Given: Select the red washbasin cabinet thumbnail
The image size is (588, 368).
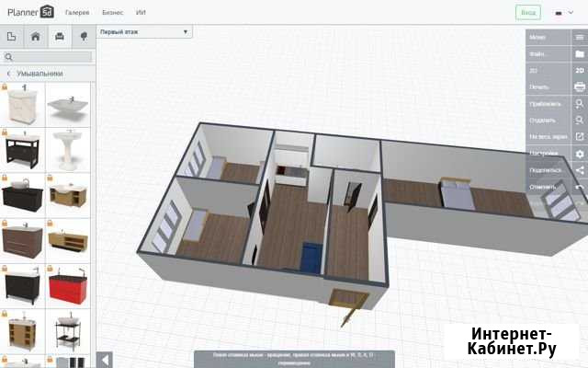Looking at the screenshot, I should (x=69, y=286).
